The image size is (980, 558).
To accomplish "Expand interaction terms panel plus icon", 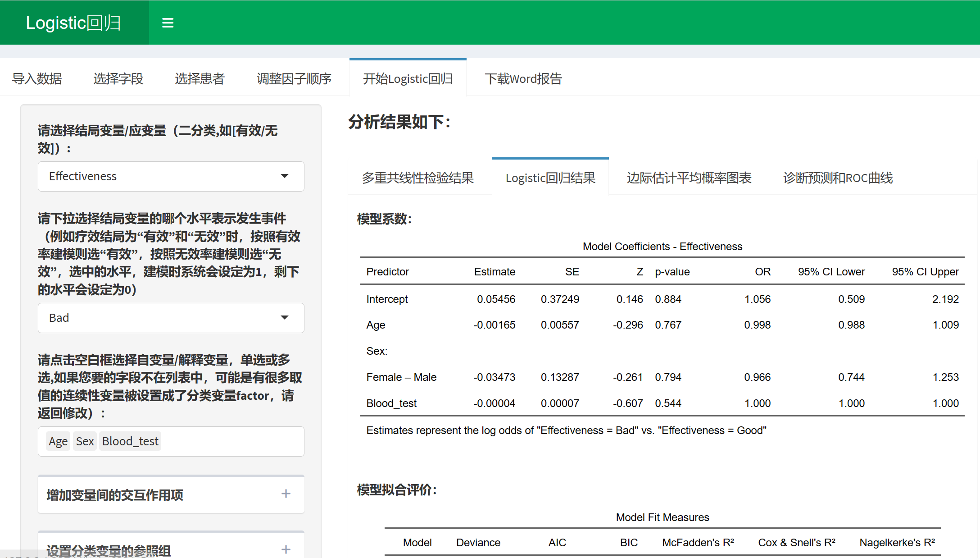I will (x=286, y=494).
